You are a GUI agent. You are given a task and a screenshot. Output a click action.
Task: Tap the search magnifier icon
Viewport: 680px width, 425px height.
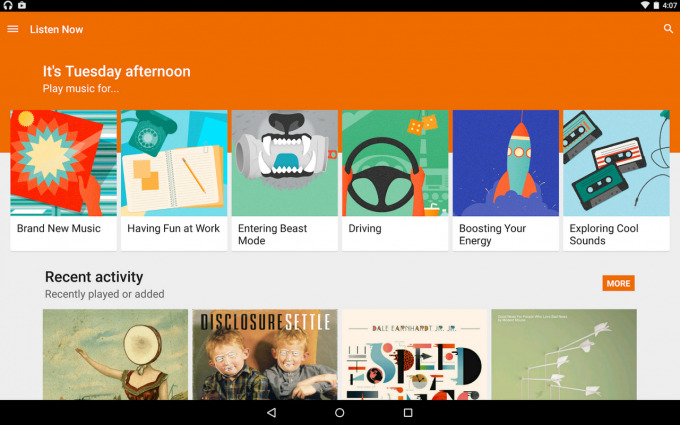668,29
